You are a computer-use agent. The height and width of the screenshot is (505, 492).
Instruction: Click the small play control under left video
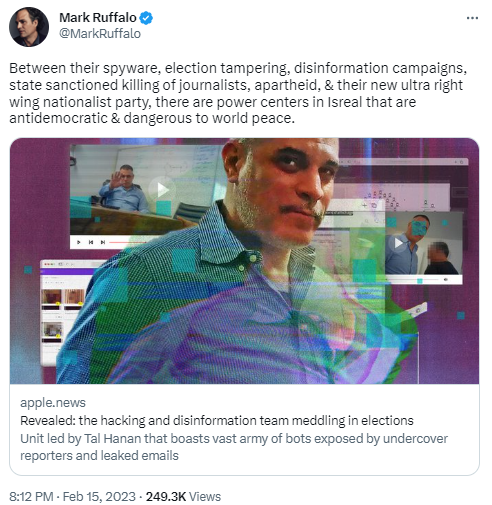pos(79,242)
